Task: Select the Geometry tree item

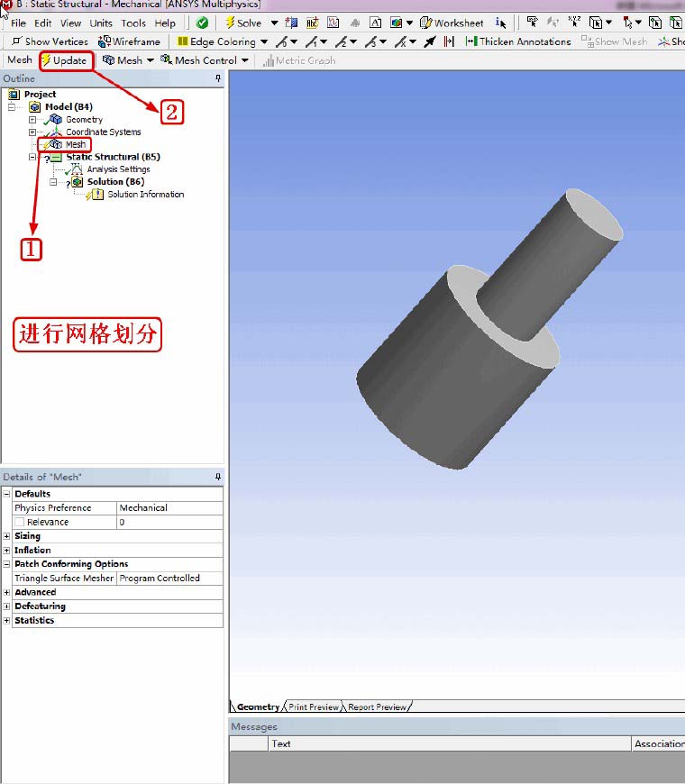Action: (84, 120)
